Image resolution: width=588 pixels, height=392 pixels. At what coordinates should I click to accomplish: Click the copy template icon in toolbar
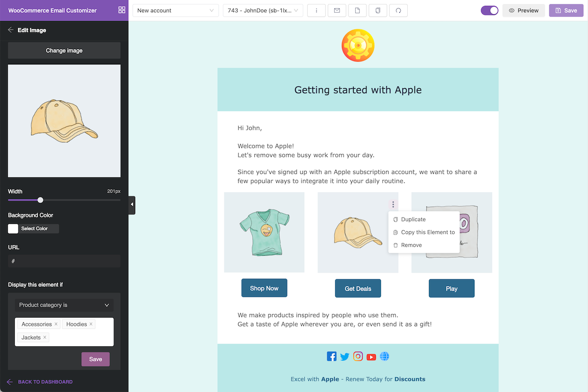pyautogui.click(x=378, y=10)
